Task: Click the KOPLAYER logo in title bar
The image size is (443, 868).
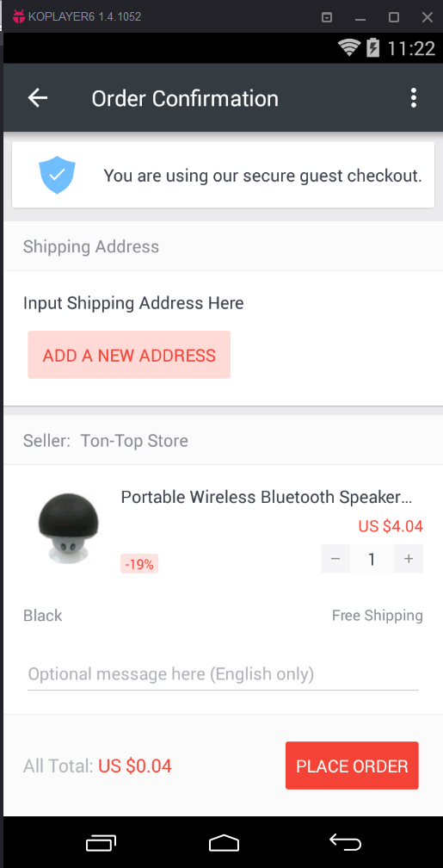Action: tap(19, 16)
